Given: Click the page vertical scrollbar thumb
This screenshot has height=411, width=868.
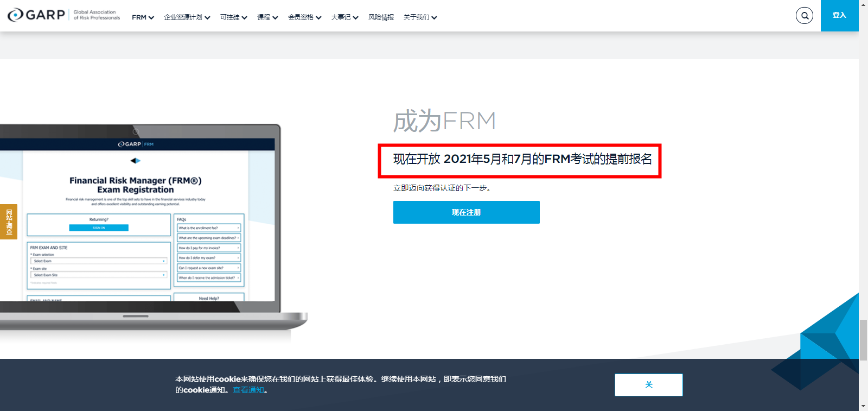Looking at the screenshot, I should pyautogui.click(x=863, y=340).
